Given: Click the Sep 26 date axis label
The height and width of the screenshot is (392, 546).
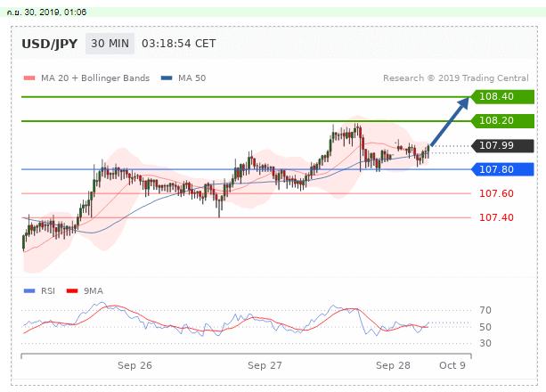Looking at the screenshot, I should (134, 365).
